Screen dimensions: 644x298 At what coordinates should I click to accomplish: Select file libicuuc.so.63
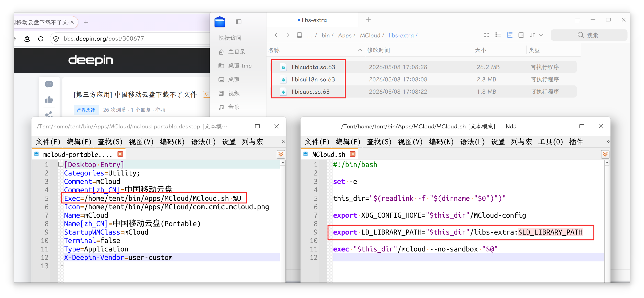click(x=310, y=92)
